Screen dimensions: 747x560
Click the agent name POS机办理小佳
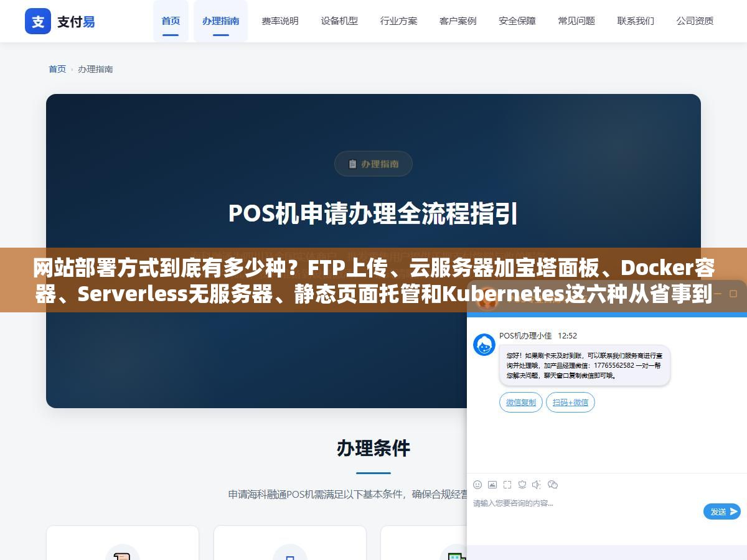[525, 335]
